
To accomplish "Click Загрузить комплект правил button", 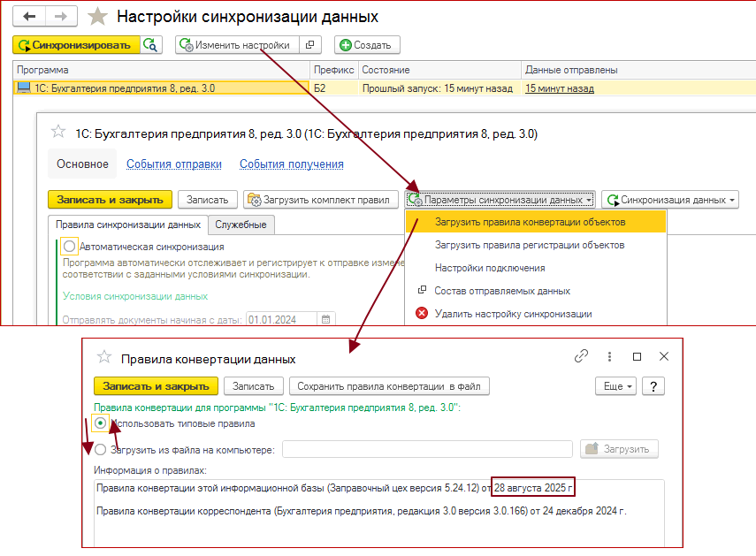I will pyautogui.click(x=321, y=200).
